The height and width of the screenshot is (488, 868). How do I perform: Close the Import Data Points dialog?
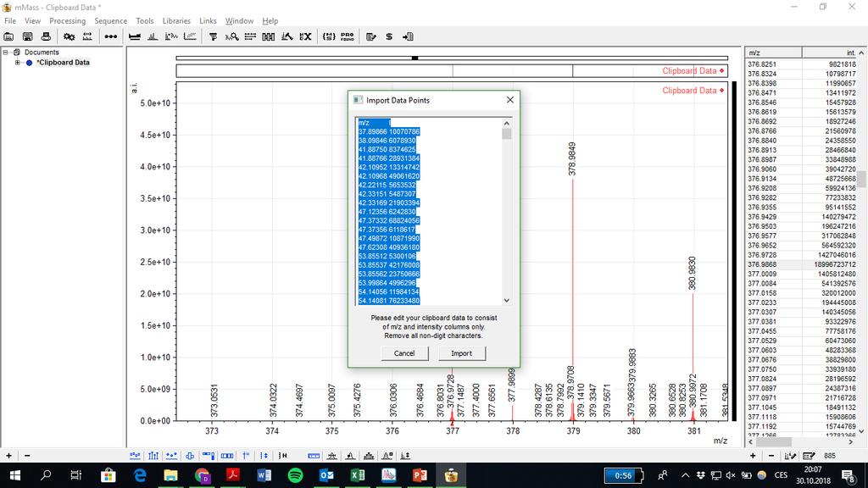(x=509, y=100)
